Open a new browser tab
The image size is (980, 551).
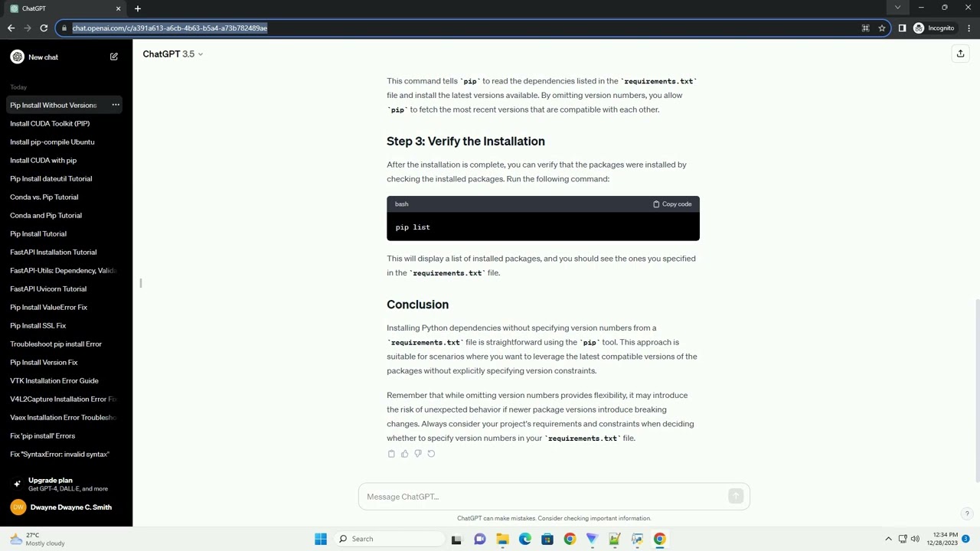pyautogui.click(x=138, y=8)
